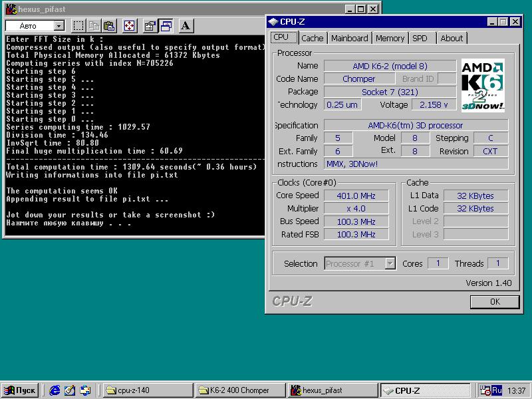Click the system tray clock 13:37
This screenshot has width=532, height=399.
pyautogui.click(x=517, y=391)
